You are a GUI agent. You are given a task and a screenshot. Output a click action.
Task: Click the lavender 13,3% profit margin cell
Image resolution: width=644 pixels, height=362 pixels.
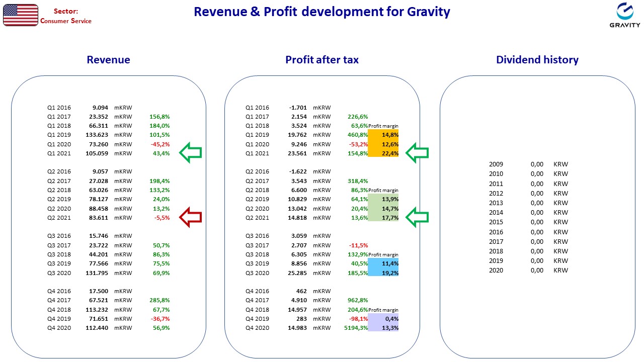click(x=383, y=328)
